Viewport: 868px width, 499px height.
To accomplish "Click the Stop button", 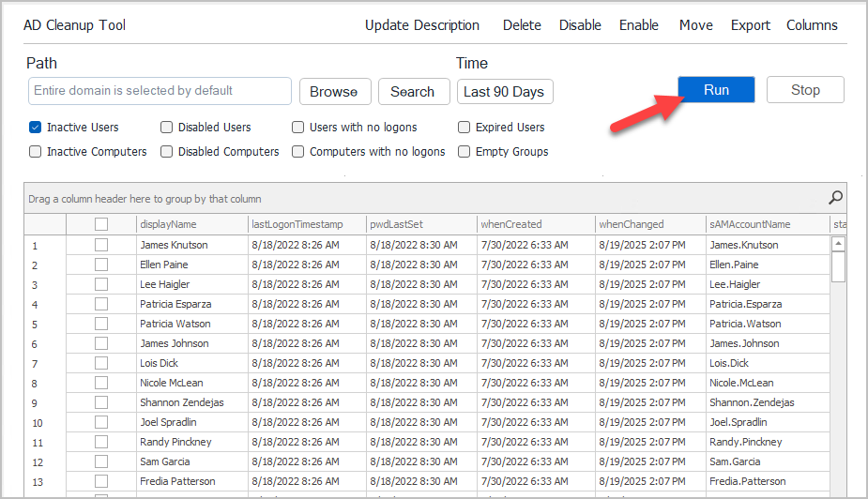I will point(805,90).
